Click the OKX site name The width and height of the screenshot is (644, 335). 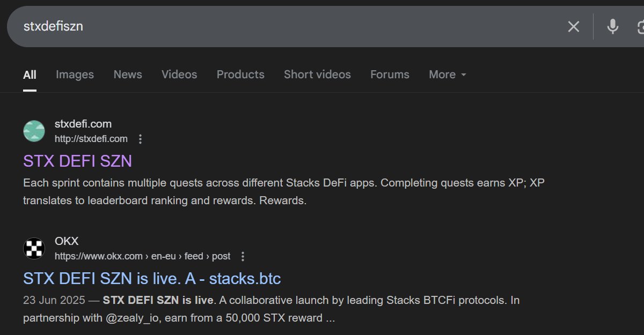(67, 241)
